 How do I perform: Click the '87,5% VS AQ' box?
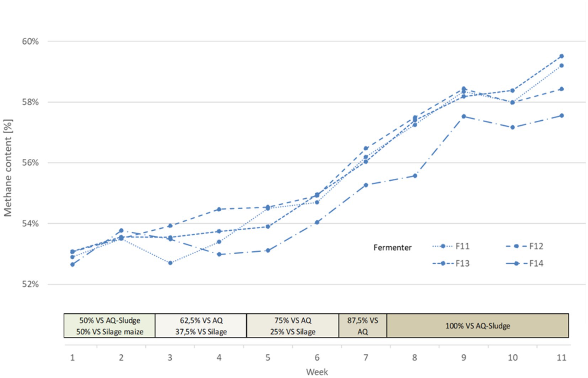(x=363, y=326)
